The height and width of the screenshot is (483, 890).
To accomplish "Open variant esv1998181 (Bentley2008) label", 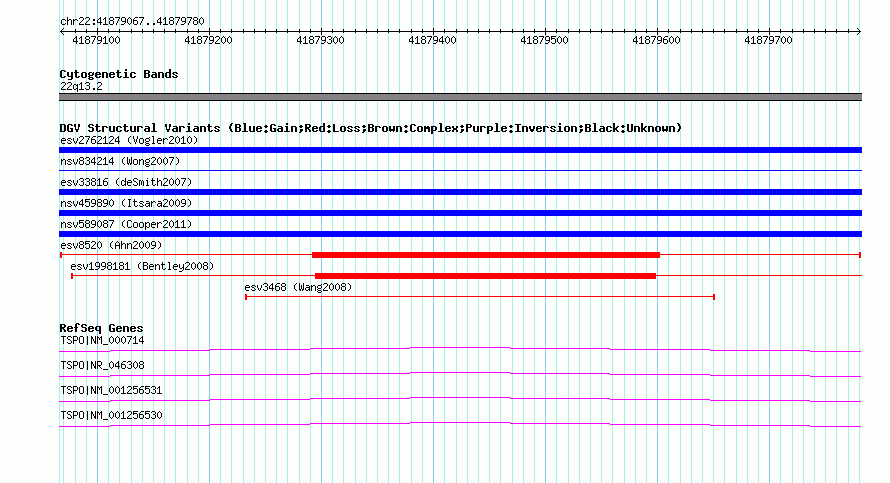I will (142, 266).
